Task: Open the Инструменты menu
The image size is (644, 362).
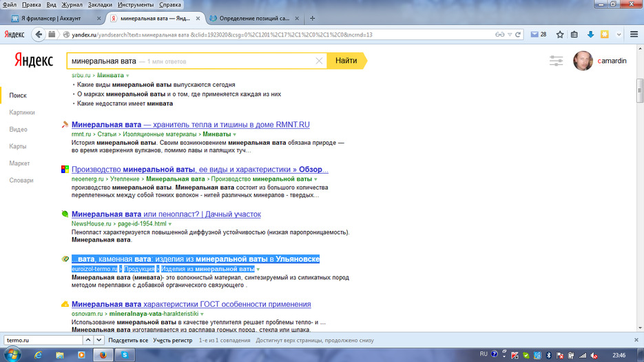Action: pyautogui.click(x=136, y=5)
